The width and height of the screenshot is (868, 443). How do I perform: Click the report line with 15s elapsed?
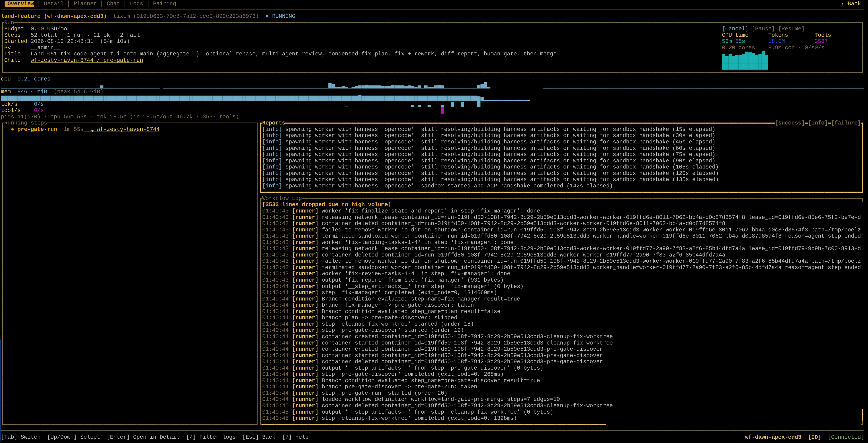489,129
